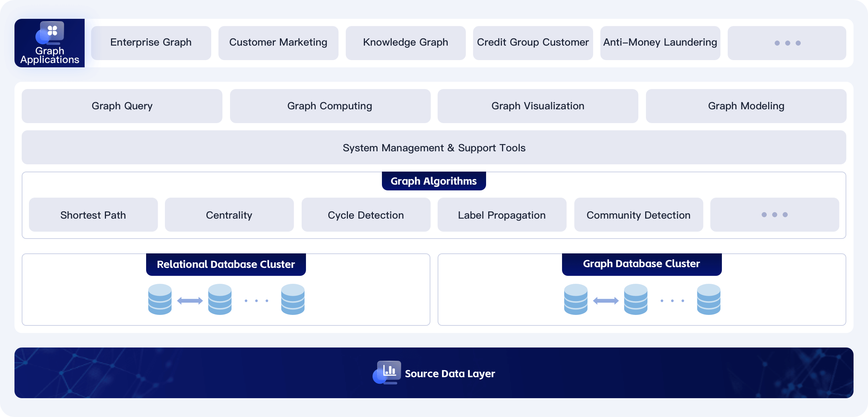Image resolution: width=868 pixels, height=417 pixels.
Task: Open the Knowledge Graph box
Action: tap(406, 43)
